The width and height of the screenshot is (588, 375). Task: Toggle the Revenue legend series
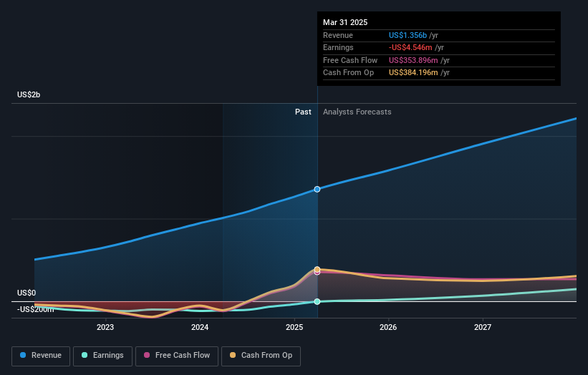click(x=41, y=356)
